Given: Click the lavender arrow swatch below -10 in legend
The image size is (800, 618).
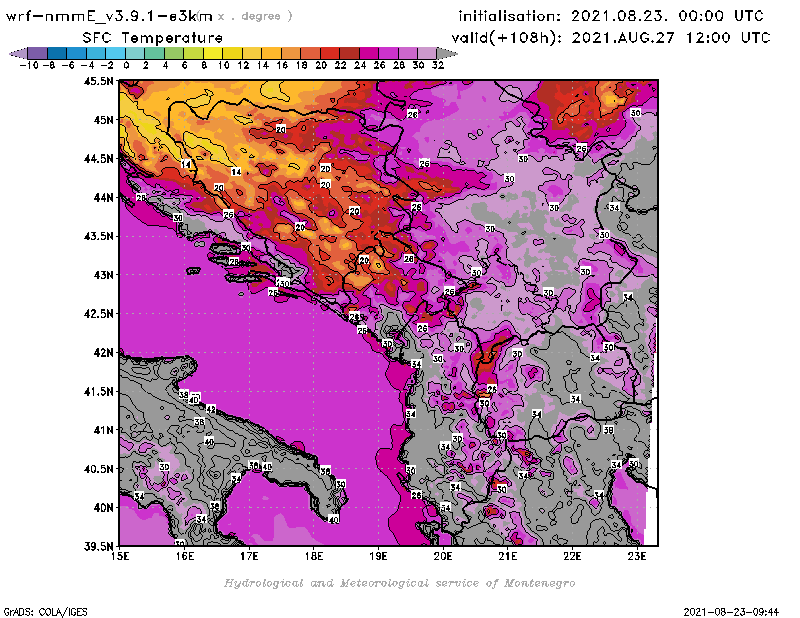Looking at the screenshot, I should click(18, 53).
